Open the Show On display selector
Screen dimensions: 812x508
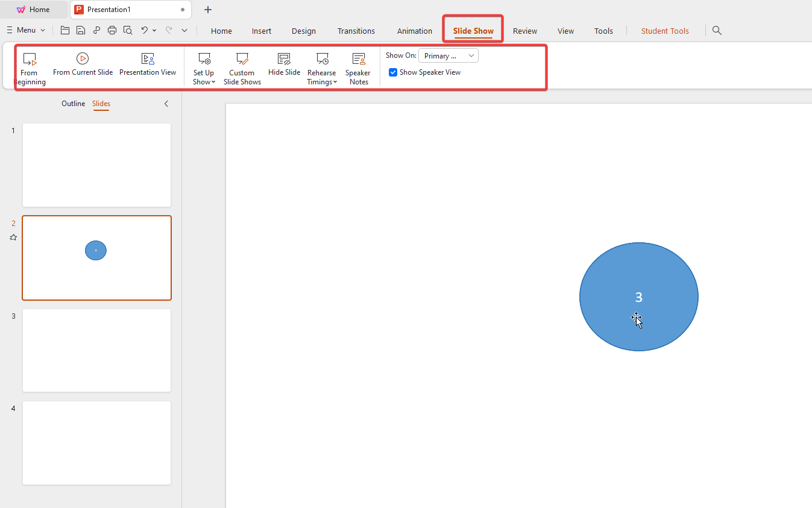point(448,55)
